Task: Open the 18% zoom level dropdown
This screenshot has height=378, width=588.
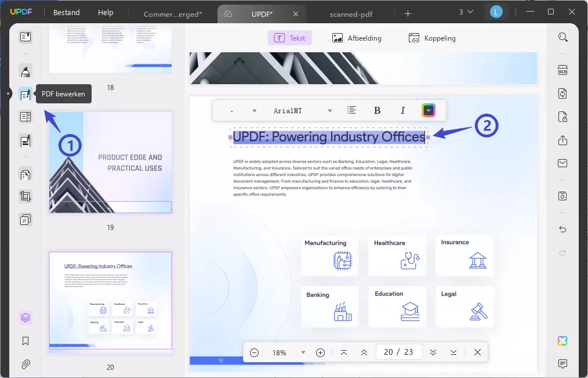Action: point(303,352)
